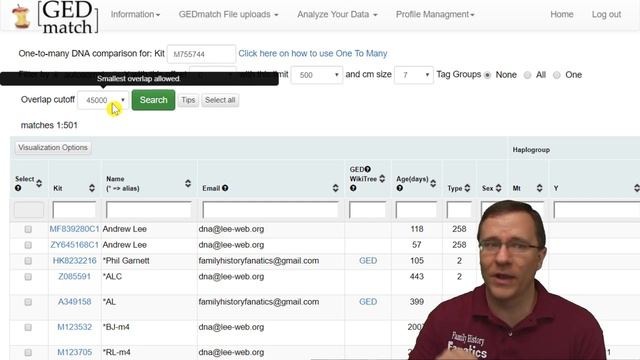Image resolution: width=640 pixels, height=360 pixels.
Task: Click the Kit number input field
Action: [202, 54]
